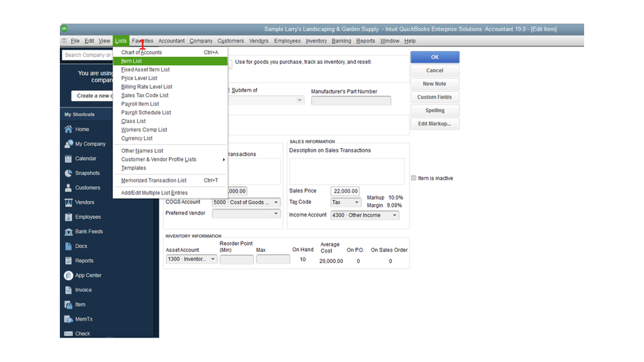
Task: Open the Invoice shortcut icon
Action: tap(68, 290)
